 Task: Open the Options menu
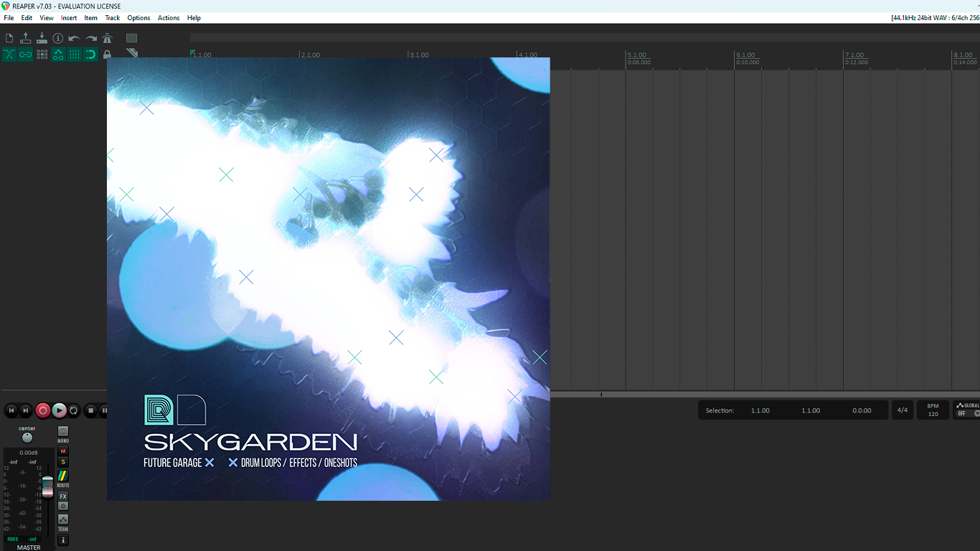coord(138,18)
